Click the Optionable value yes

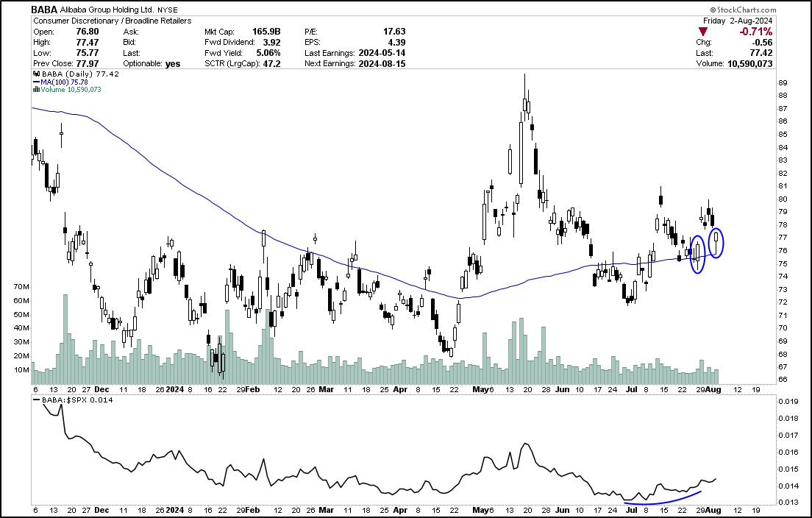click(x=172, y=64)
